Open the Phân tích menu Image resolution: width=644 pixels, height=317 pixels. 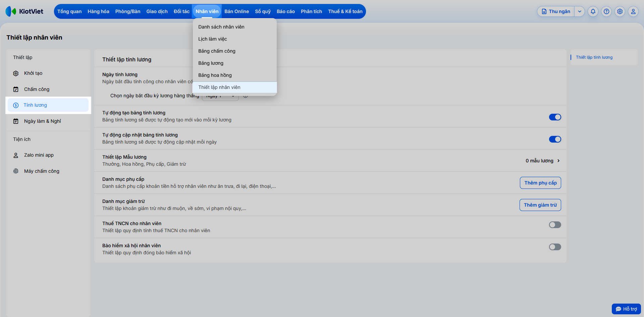(x=311, y=11)
